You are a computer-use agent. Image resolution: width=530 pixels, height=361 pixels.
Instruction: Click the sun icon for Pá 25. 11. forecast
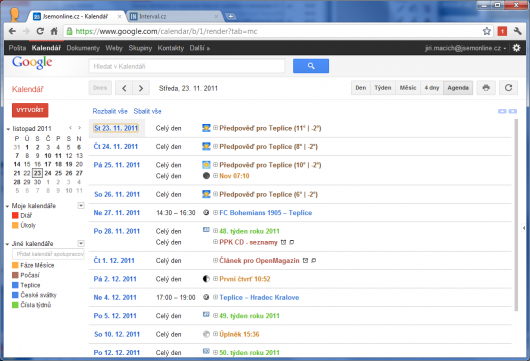[206, 165]
